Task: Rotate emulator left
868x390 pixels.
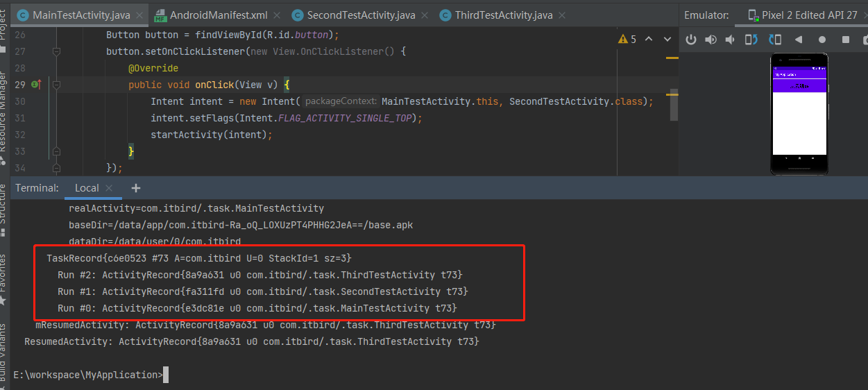Action: (x=751, y=40)
